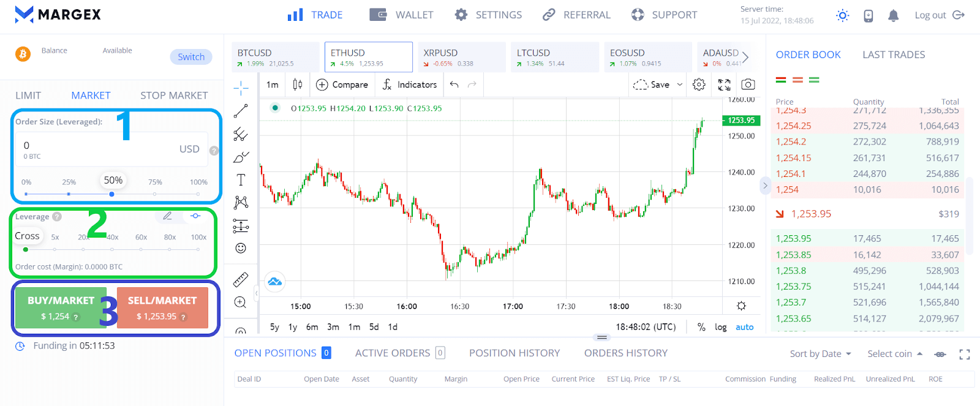Select the pitchfork drawing tool
The image size is (980, 406).
pyautogui.click(x=241, y=134)
